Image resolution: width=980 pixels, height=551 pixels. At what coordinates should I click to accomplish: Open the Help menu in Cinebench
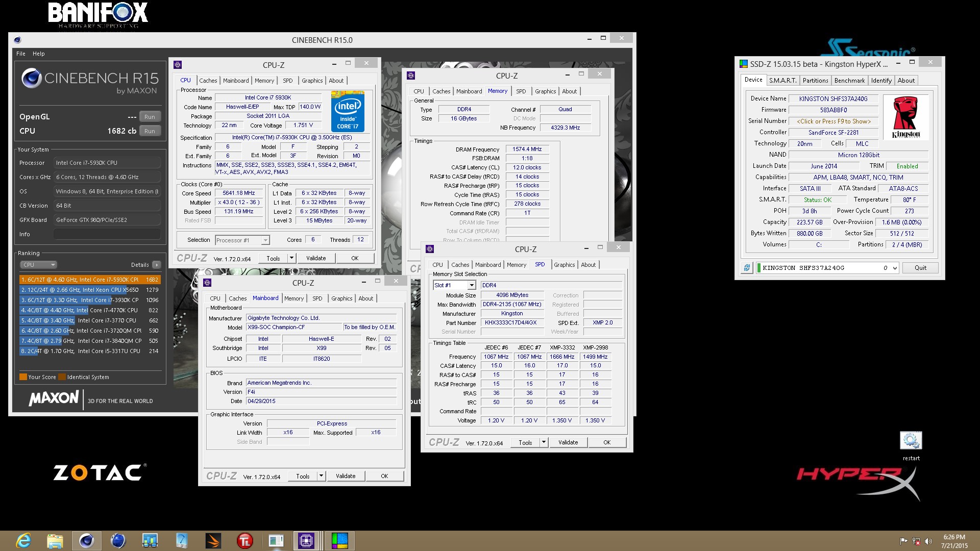point(39,54)
